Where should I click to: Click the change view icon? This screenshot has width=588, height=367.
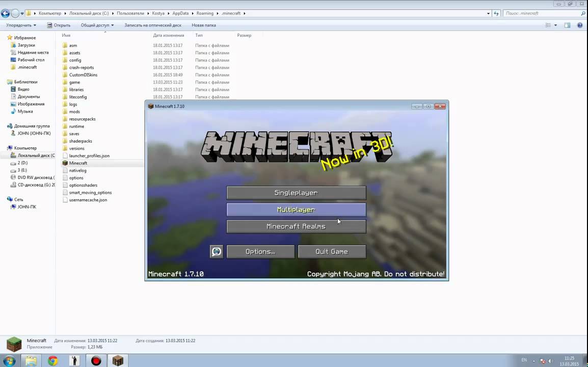(x=548, y=25)
